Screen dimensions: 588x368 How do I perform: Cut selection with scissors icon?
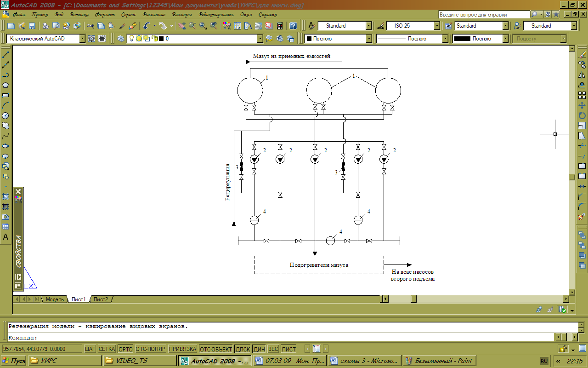coord(90,26)
